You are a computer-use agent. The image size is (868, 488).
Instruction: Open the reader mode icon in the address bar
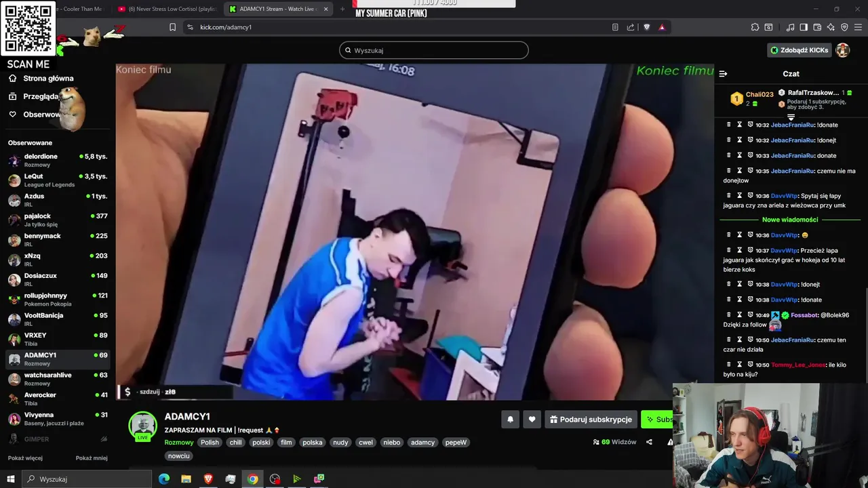[x=615, y=27]
